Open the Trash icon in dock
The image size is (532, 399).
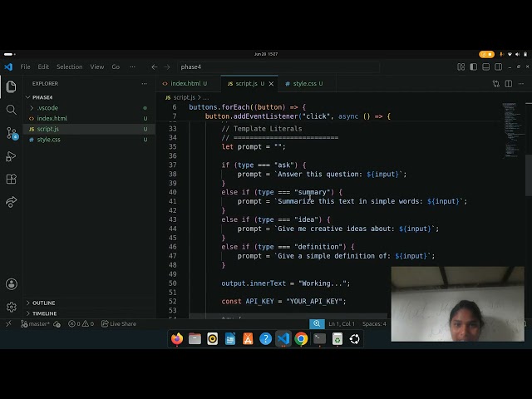pos(337,338)
